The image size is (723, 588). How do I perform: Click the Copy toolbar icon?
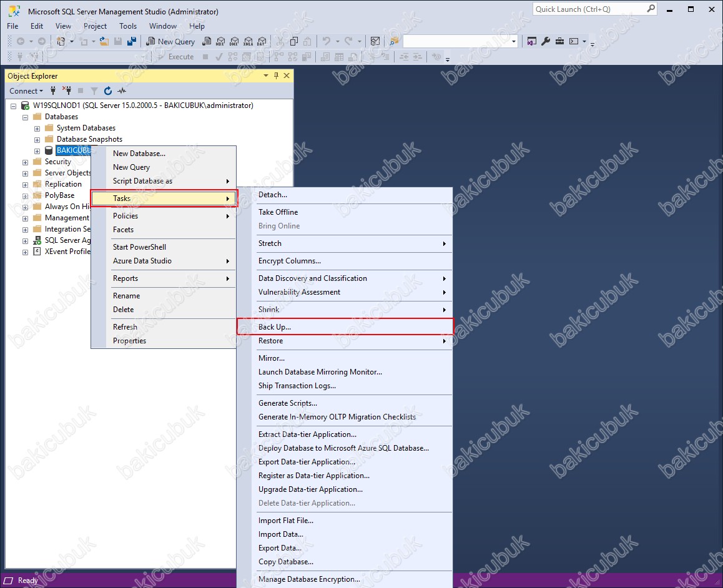[293, 41]
